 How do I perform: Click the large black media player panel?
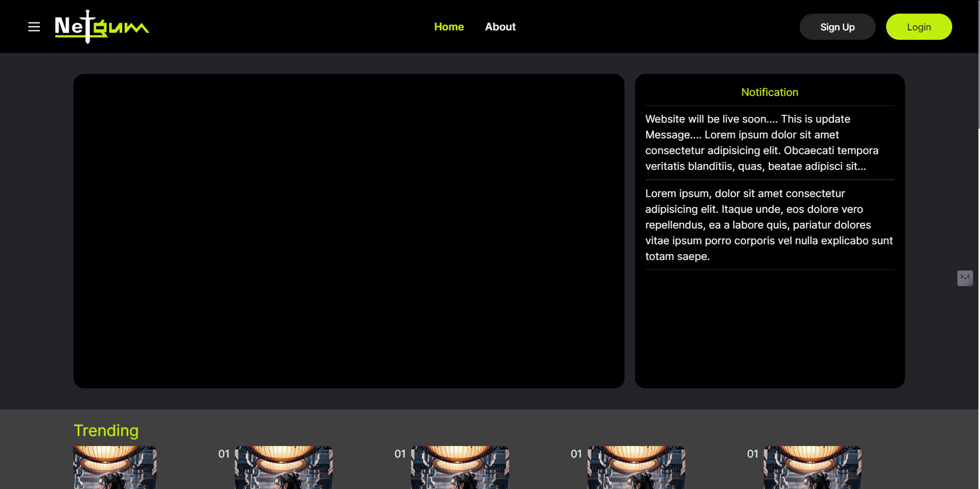349,231
